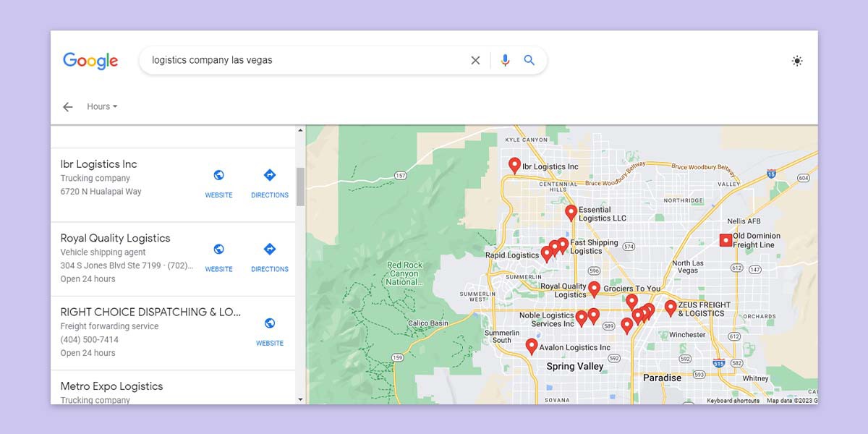Open RIGHT CHOICE DISPATCHING website globe icon
The width and height of the screenshot is (868, 434).
[x=270, y=323]
